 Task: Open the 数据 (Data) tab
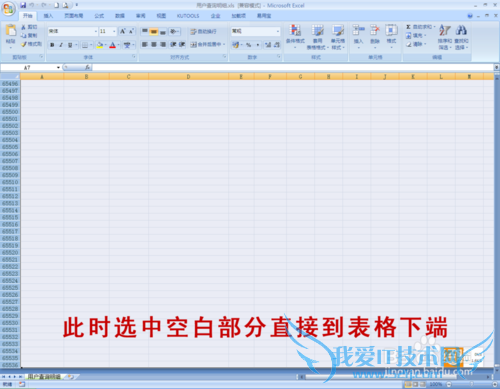click(120, 16)
